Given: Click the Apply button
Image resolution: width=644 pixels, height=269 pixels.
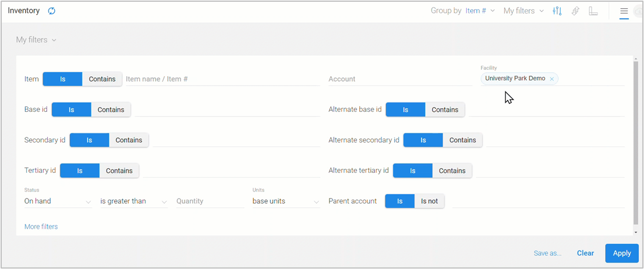Looking at the screenshot, I should point(621,253).
